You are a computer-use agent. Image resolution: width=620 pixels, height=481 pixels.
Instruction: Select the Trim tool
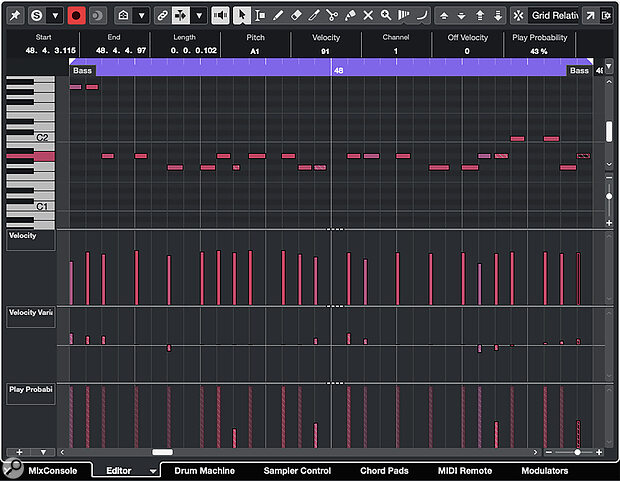[314, 16]
